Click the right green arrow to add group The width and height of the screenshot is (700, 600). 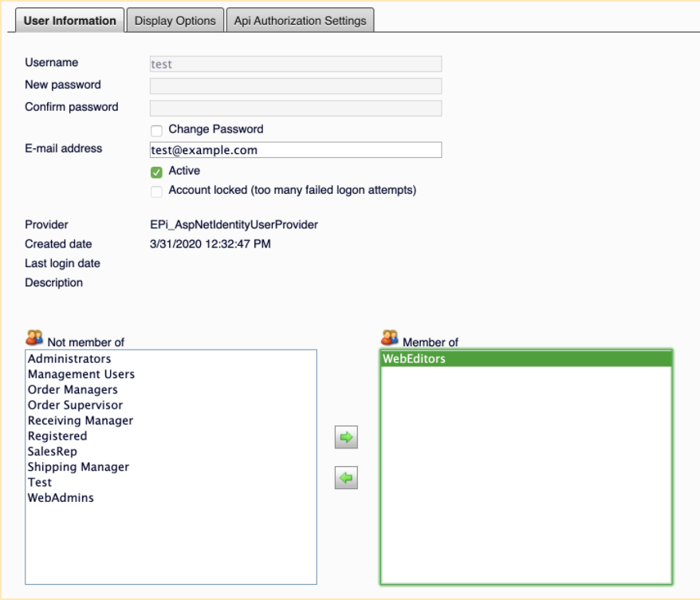[x=345, y=437]
